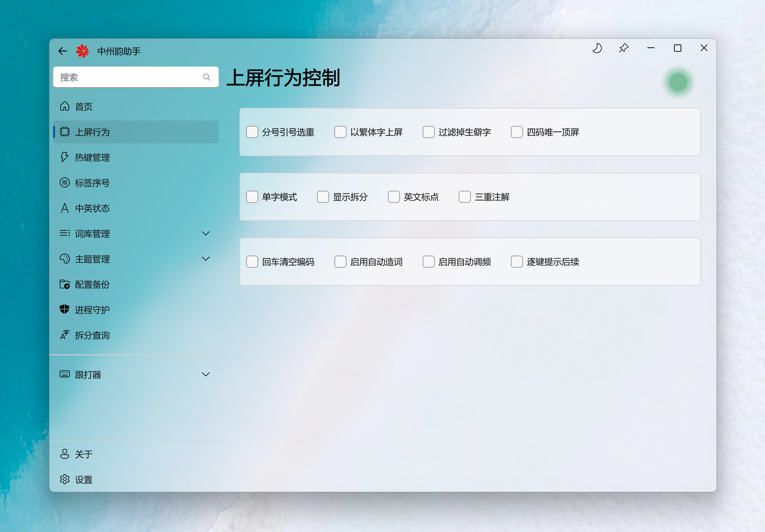Go to 标签序号 page
This screenshot has width=765, height=532.
click(92, 183)
